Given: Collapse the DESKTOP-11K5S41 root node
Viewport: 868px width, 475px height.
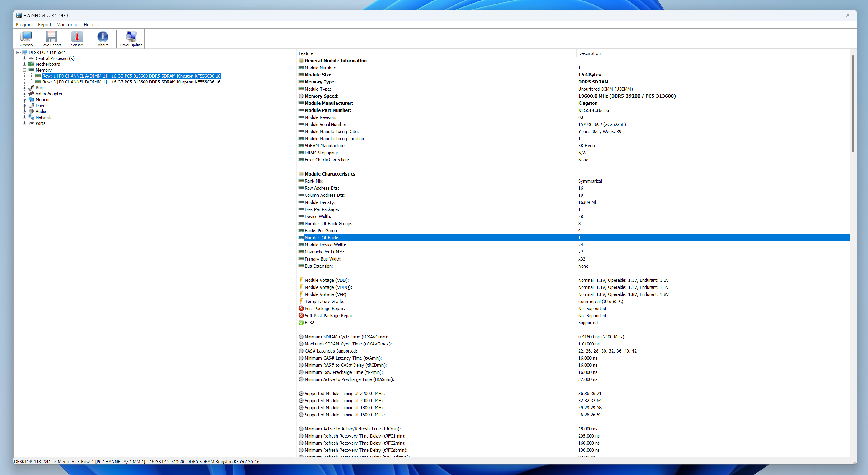Looking at the screenshot, I should pos(18,52).
